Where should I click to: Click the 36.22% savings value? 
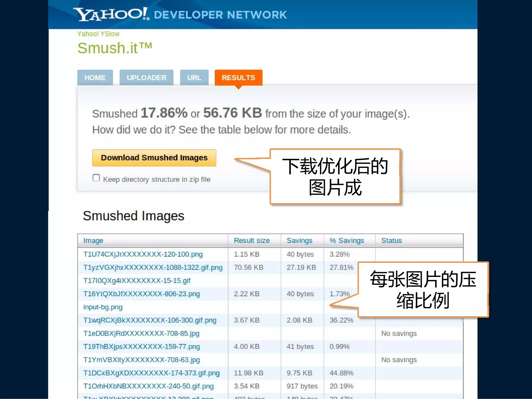(341, 320)
